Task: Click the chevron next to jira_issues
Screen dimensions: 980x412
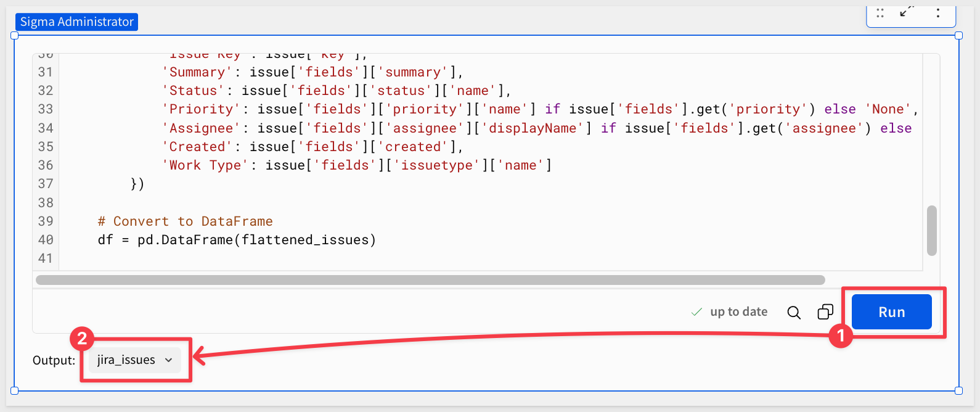Action: point(168,360)
